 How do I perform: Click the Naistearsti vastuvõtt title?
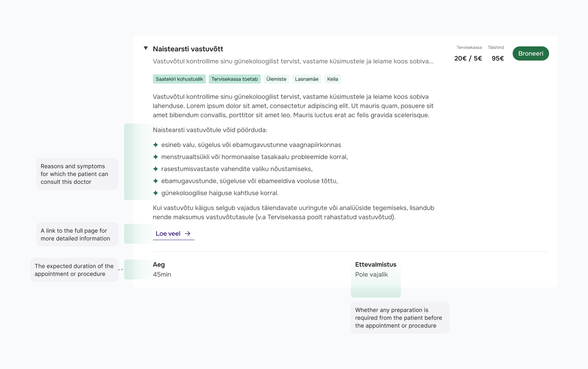[188, 49]
